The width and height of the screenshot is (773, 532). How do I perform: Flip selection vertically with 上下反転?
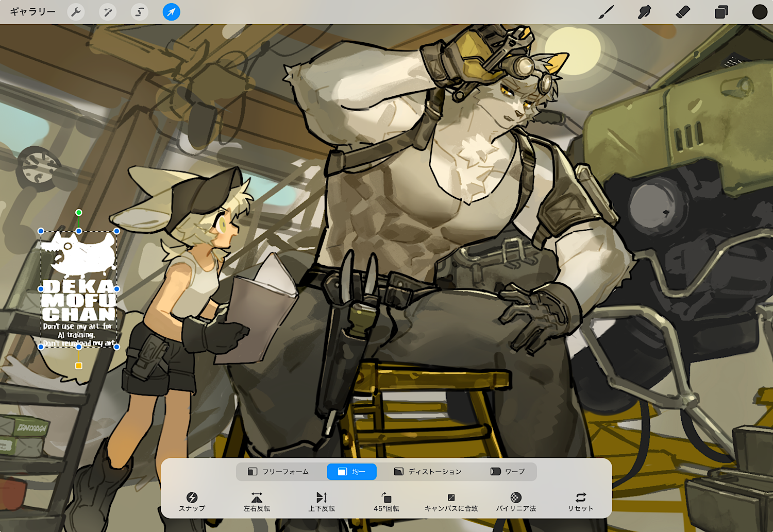pos(322,502)
